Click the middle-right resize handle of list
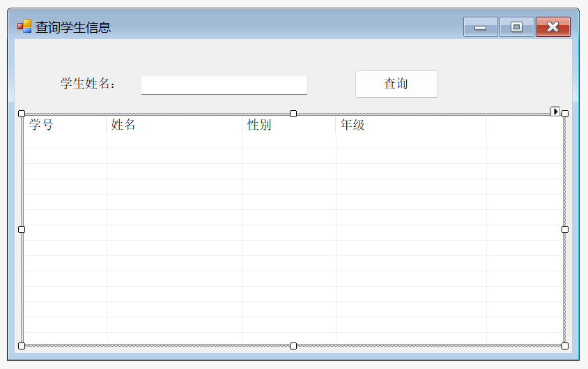The height and width of the screenshot is (369, 588). tap(565, 229)
